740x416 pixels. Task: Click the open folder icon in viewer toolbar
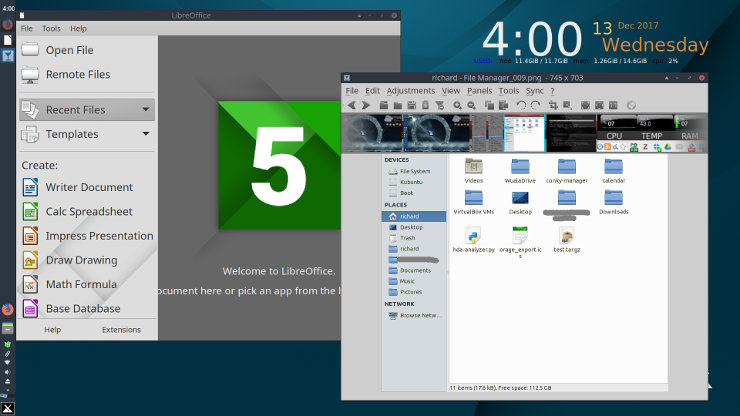click(x=398, y=105)
